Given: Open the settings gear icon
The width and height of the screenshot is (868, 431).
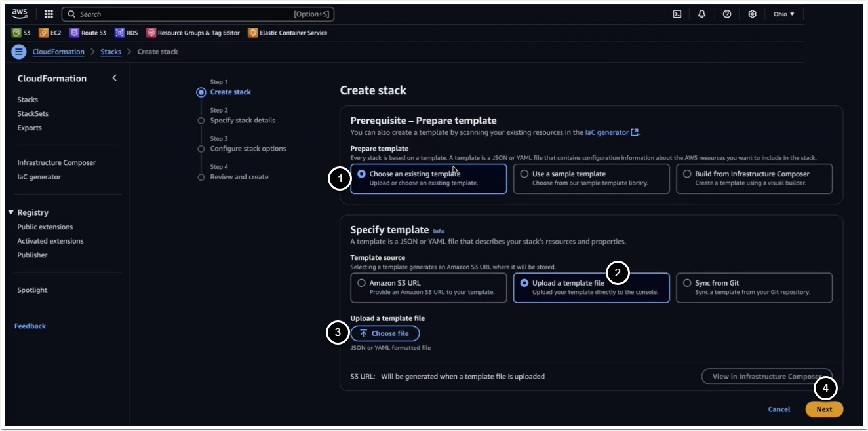Looking at the screenshot, I should [752, 14].
